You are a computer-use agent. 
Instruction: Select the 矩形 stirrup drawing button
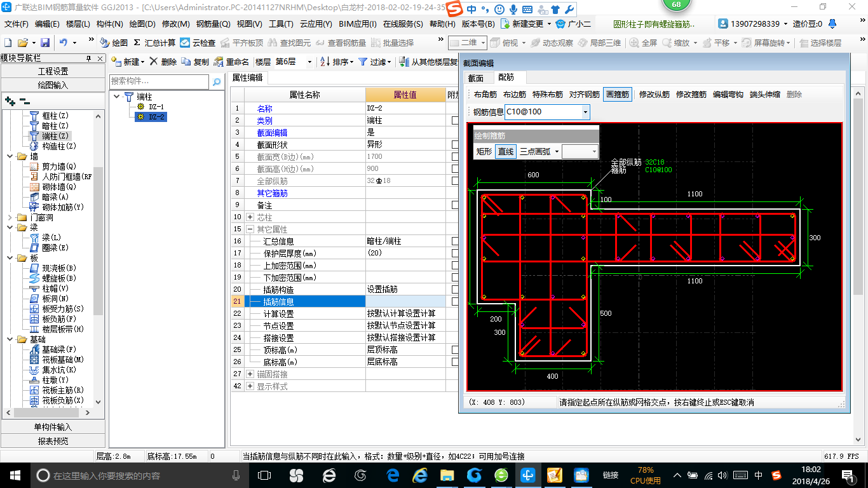pyautogui.click(x=484, y=151)
